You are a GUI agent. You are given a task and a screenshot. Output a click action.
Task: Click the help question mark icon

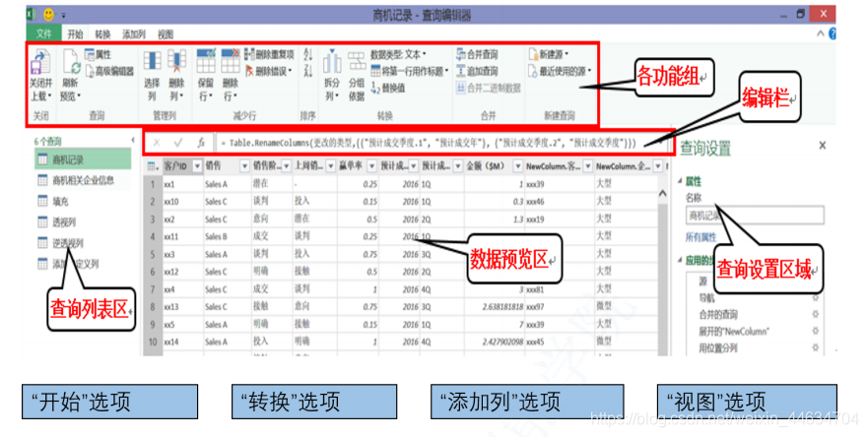click(833, 33)
